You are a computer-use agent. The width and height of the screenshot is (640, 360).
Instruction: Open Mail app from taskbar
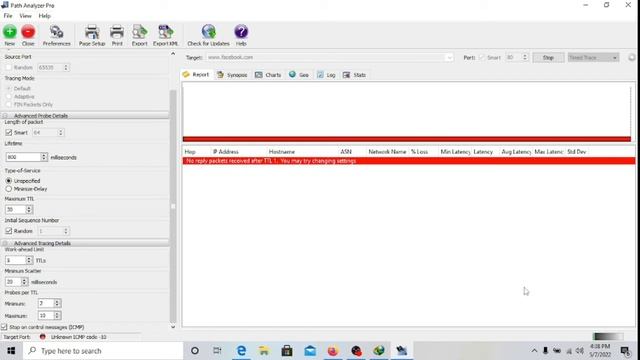pos(310,351)
